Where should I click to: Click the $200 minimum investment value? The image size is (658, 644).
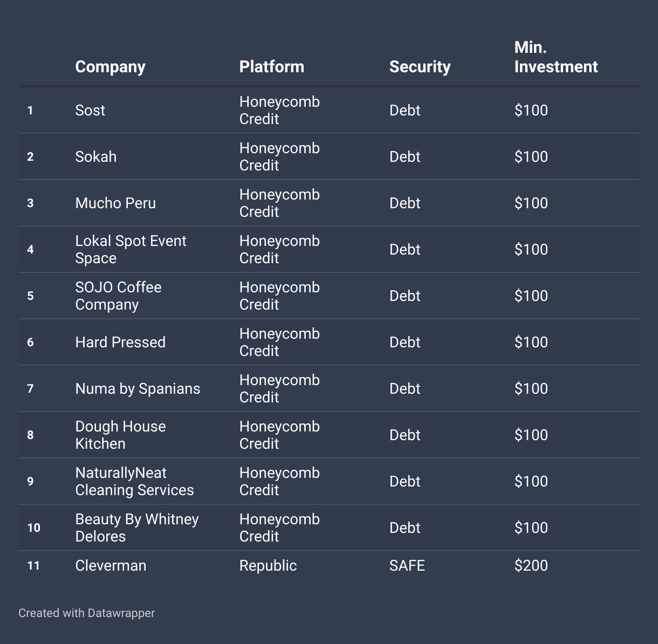(531, 565)
